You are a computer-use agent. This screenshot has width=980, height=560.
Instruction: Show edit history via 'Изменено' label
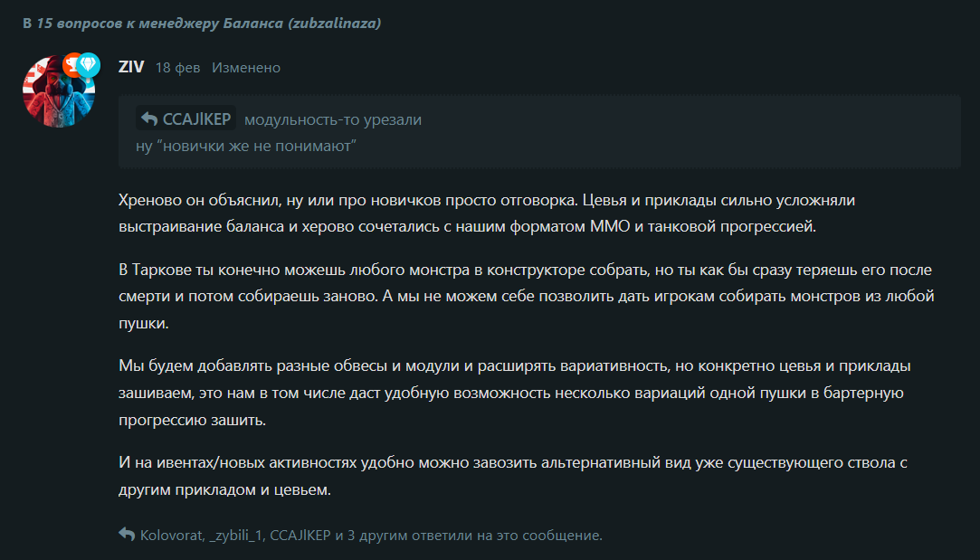tap(246, 68)
